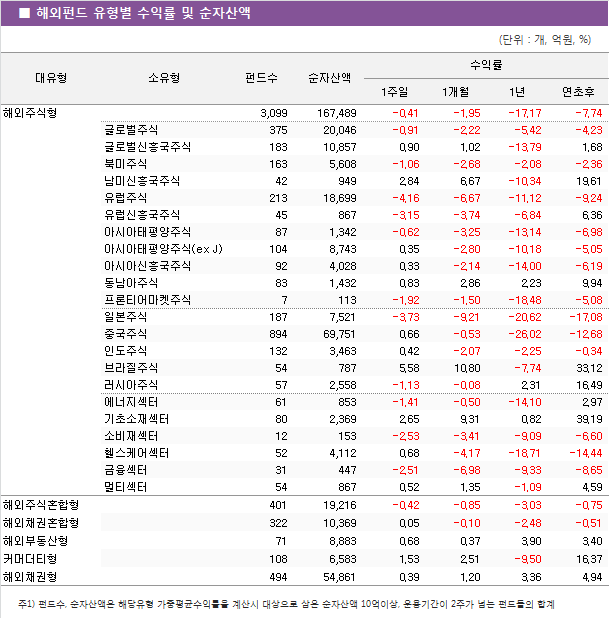Select the 펀드수 column header
This screenshot has width=609, height=618.
coord(261,78)
